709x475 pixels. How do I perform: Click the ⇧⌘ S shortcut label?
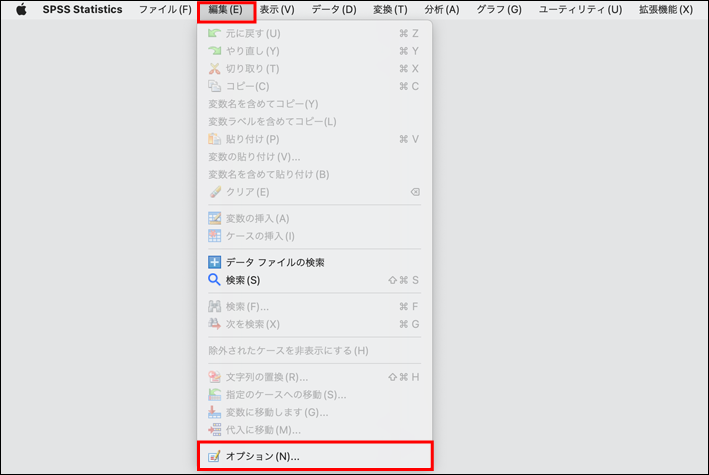[403, 280]
